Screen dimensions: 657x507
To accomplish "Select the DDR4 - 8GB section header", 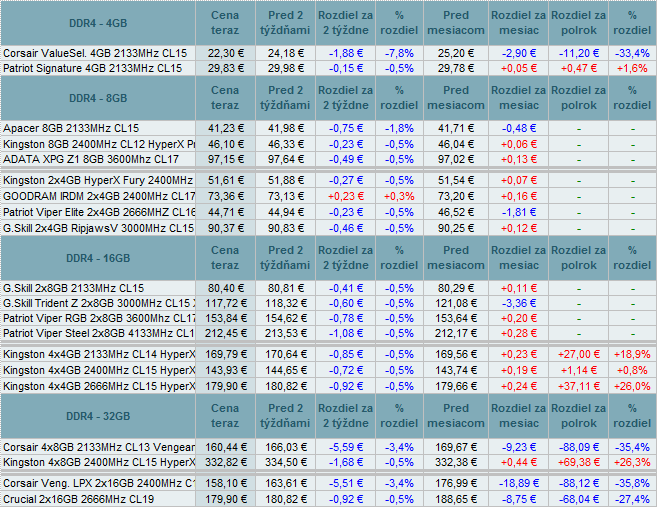I will click(98, 98).
